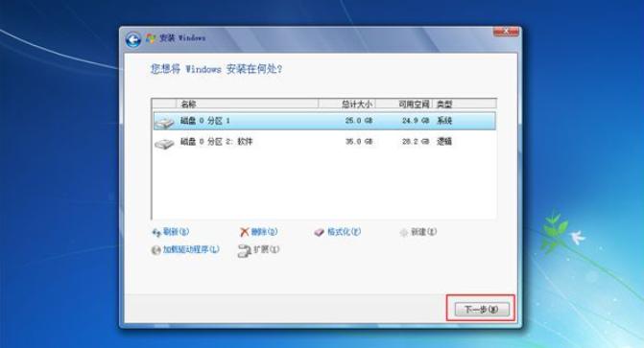Click the 24.9 GB free space value
The height and width of the screenshot is (348, 644).
click(416, 121)
